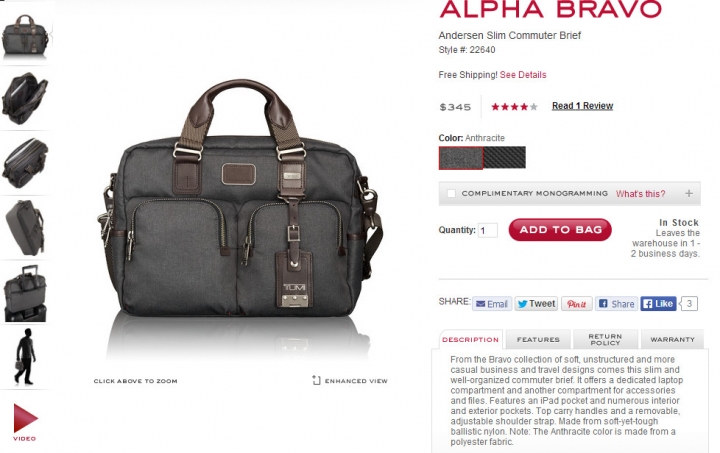Select the Warranty tab
This screenshot has width=720, height=453.
click(x=672, y=340)
